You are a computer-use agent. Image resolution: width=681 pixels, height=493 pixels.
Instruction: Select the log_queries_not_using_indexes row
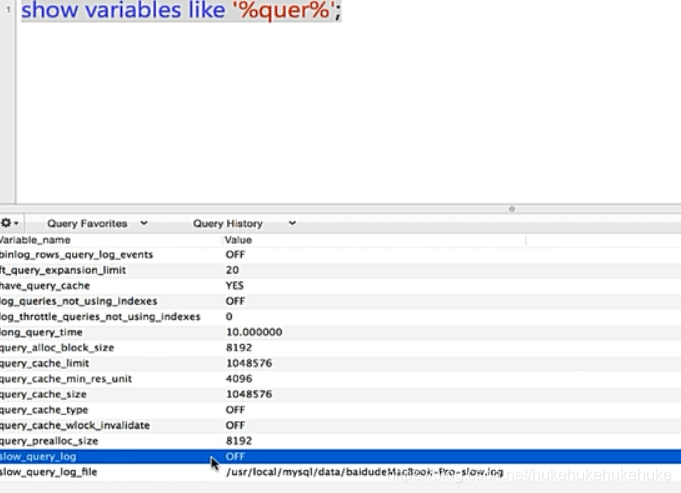tap(340, 301)
